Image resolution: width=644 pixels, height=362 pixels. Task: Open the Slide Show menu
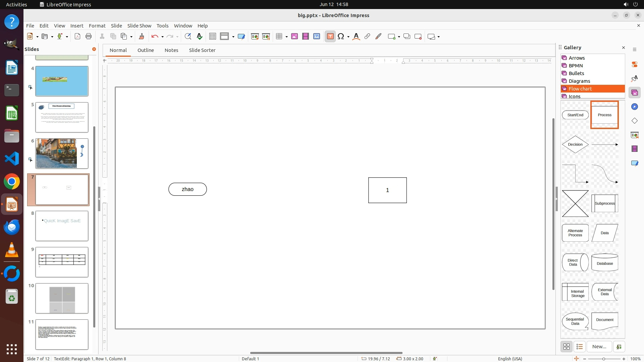139,25
